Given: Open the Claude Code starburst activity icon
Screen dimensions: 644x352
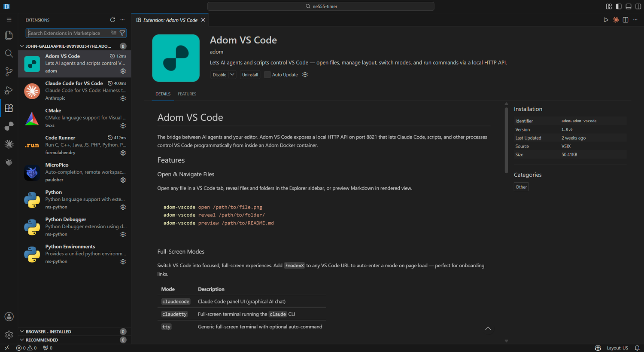Looking at the screenshot, I should (x=9, y=144).
